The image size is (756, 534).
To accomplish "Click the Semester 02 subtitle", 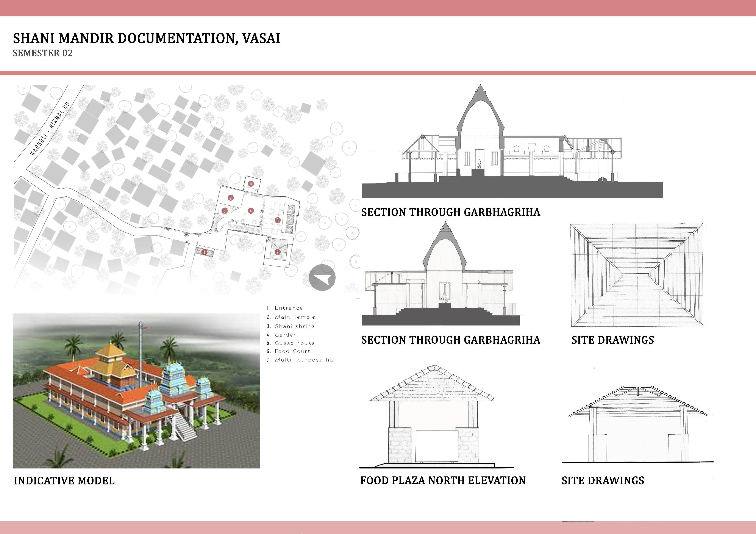I will 43,53.
